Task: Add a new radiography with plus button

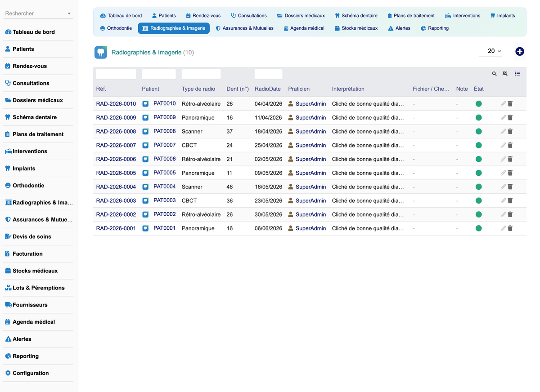Action: [520, 52]
